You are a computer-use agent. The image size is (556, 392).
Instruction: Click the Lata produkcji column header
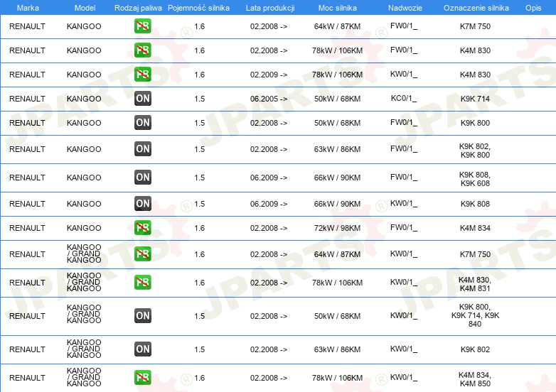click(x=270, y=8)
